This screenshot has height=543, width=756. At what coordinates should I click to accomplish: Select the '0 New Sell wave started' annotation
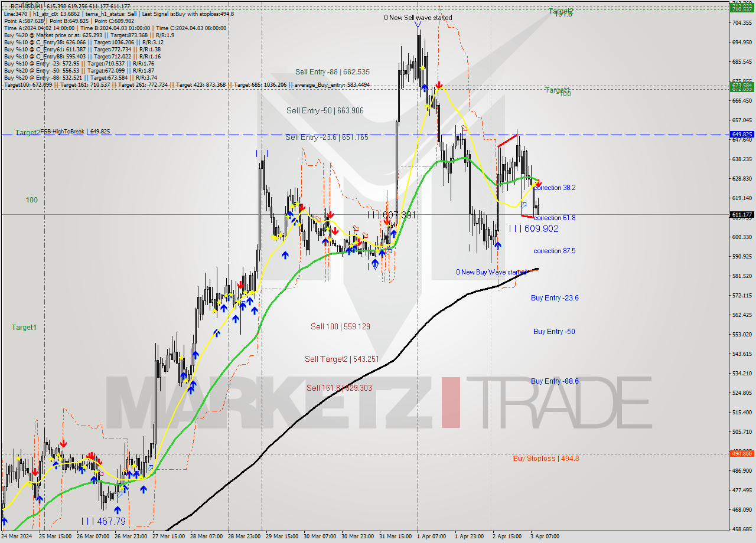418,18
